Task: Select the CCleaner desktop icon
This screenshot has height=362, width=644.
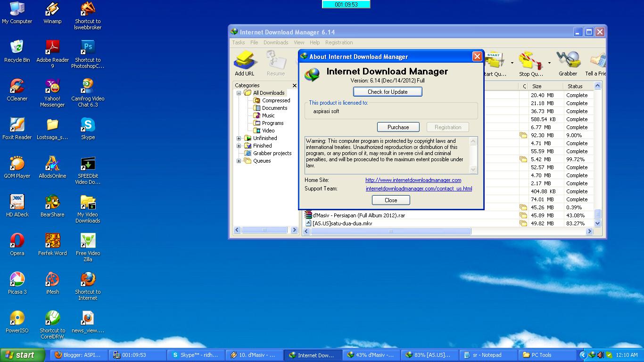Action: (17, 90)
